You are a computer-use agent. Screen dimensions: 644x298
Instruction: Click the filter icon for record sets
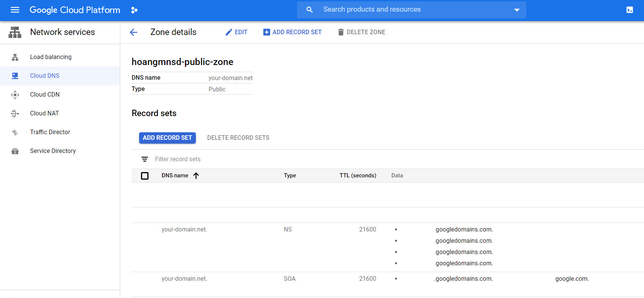pos(145,159)
